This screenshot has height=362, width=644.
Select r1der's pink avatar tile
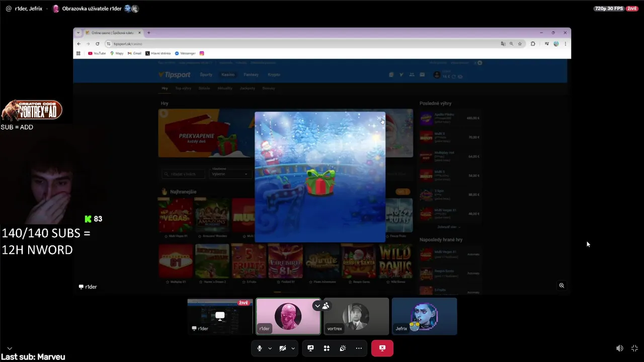click(288, 316)
